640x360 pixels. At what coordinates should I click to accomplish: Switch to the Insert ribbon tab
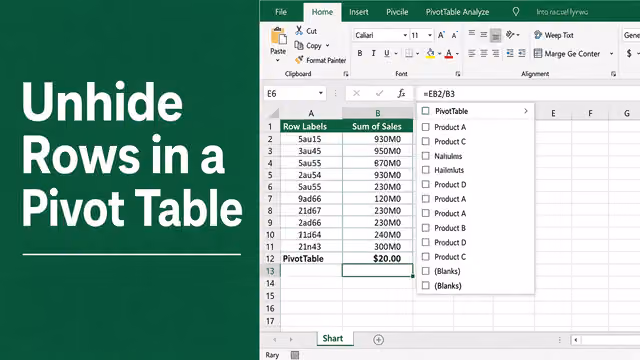click(x=359, y=12)
